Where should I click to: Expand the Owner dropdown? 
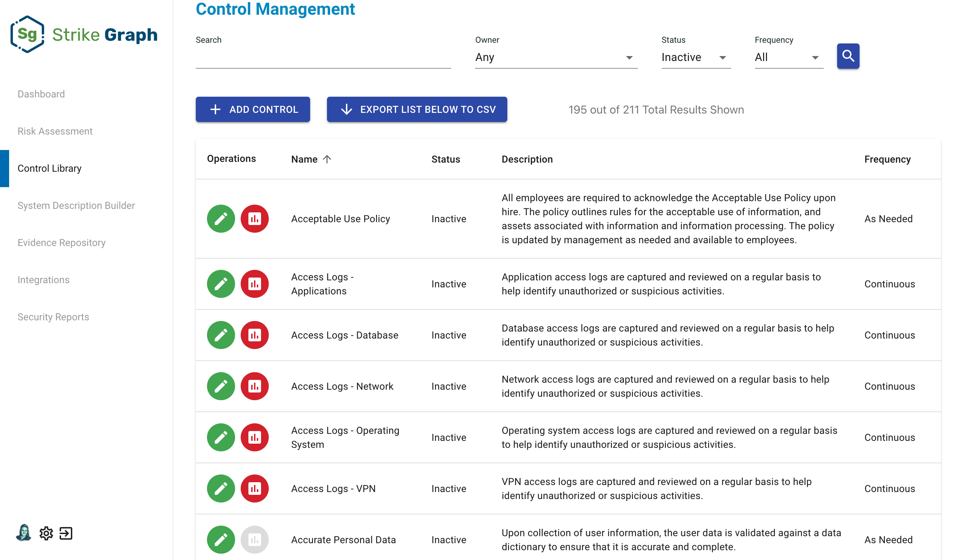[556, 57]
